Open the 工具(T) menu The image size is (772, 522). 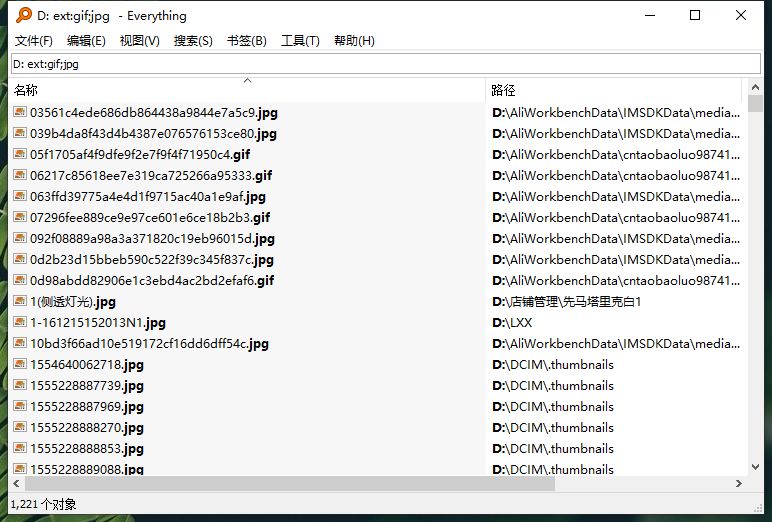[x=300, y=41]
